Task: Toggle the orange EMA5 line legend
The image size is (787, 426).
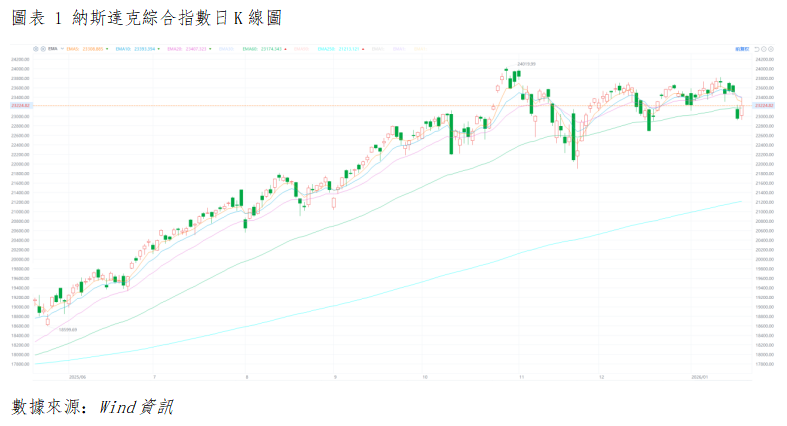Action: point(79,48)
